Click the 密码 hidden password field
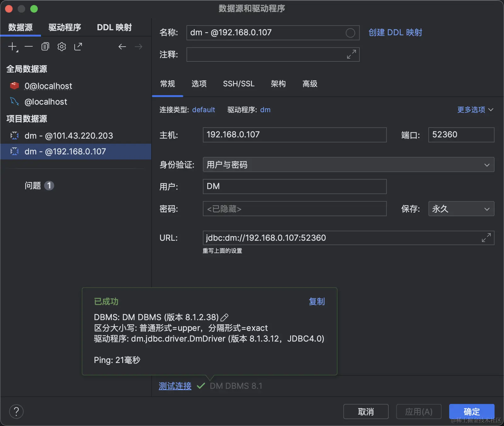Viewport: 504px width, 426px height. click(x=295, y=209)
